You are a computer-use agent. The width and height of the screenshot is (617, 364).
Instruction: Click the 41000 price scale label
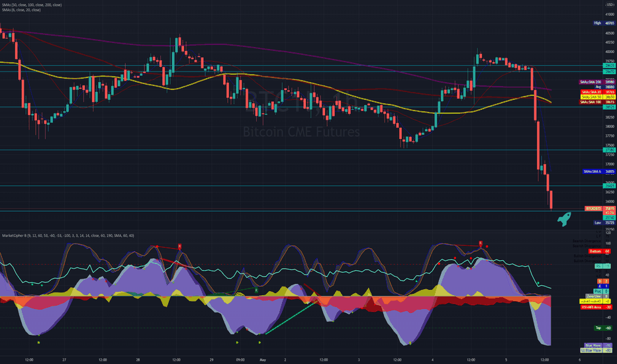pos(610,14)
